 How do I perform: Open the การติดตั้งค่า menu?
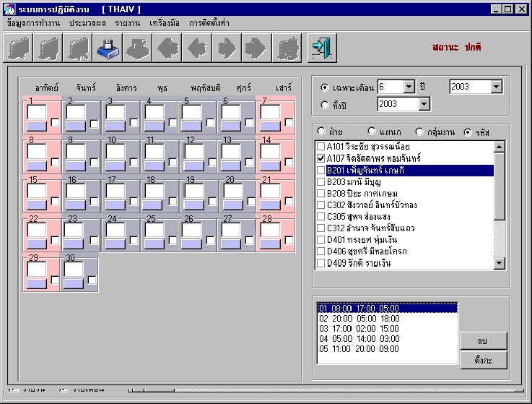(x=209, y=23)
